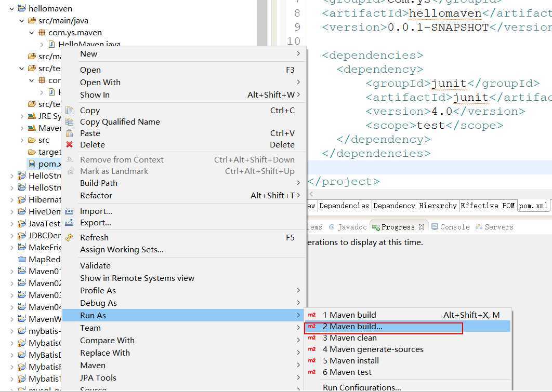Click m2 icon beside 5 Maven install

(312, 361)
